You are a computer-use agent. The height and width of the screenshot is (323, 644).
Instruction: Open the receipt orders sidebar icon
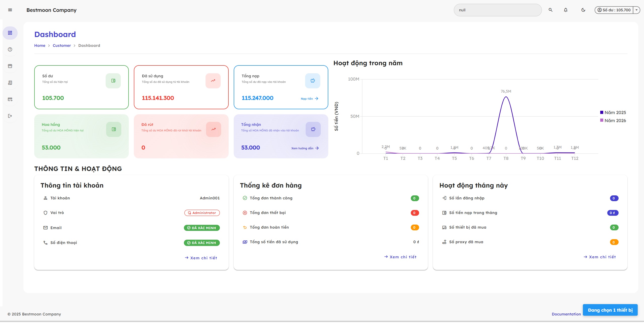[10, 83]
